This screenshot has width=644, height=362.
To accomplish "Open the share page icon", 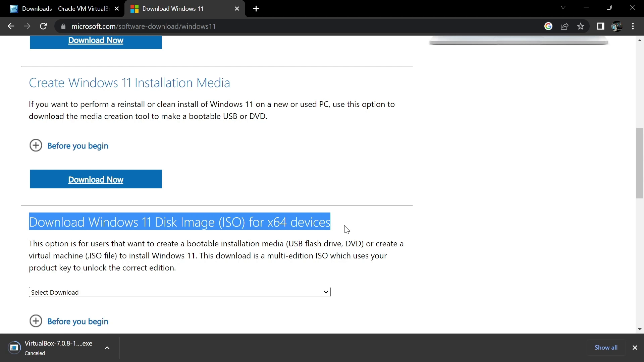I will [x=565, y=26].
